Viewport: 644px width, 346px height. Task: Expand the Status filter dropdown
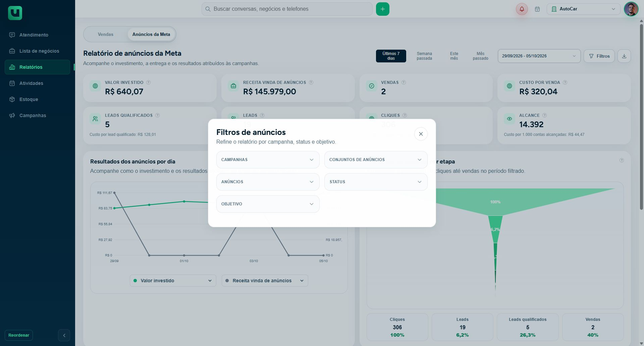click(376, 182)
